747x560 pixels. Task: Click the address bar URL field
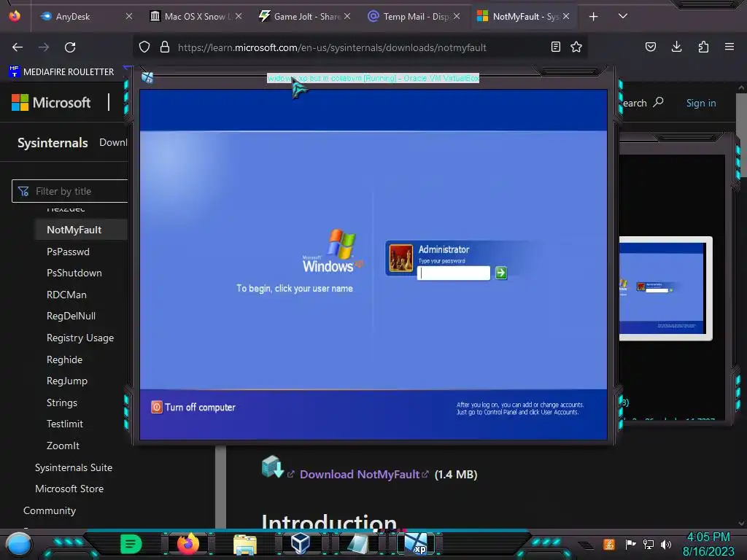(x=332, y=47)
